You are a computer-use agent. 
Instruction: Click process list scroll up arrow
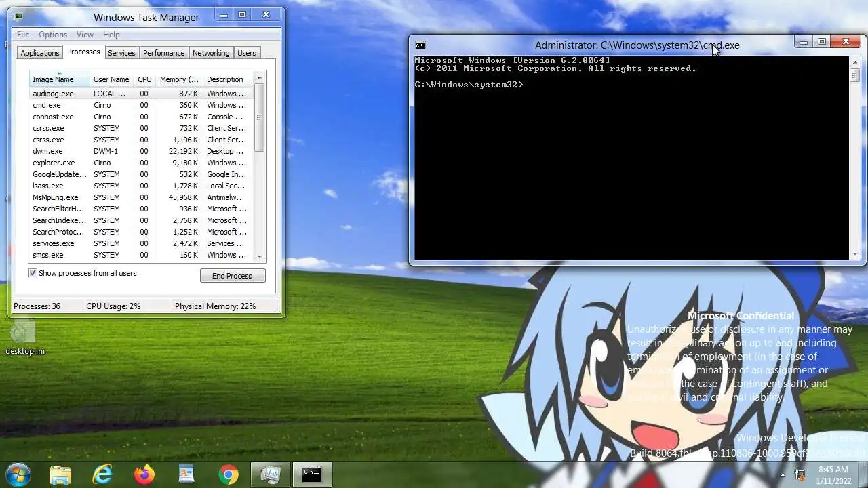(x=259, y=78)
